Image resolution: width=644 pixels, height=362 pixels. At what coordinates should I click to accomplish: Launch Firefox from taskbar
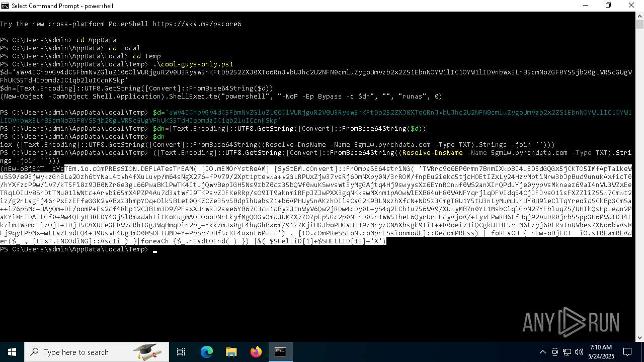click(x=256, y=352)
